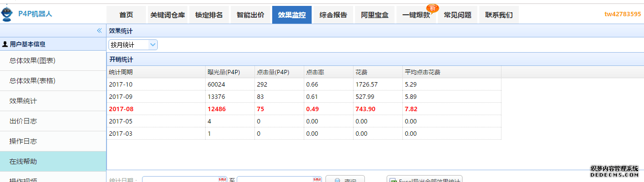Collapse the left sidebar with double-chevron icon

[99, 30]
